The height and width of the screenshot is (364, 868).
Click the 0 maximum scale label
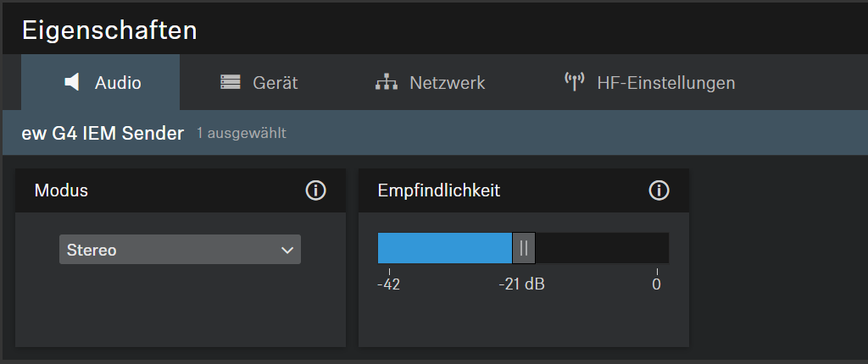pyautogui.click(x=656, y=284)
